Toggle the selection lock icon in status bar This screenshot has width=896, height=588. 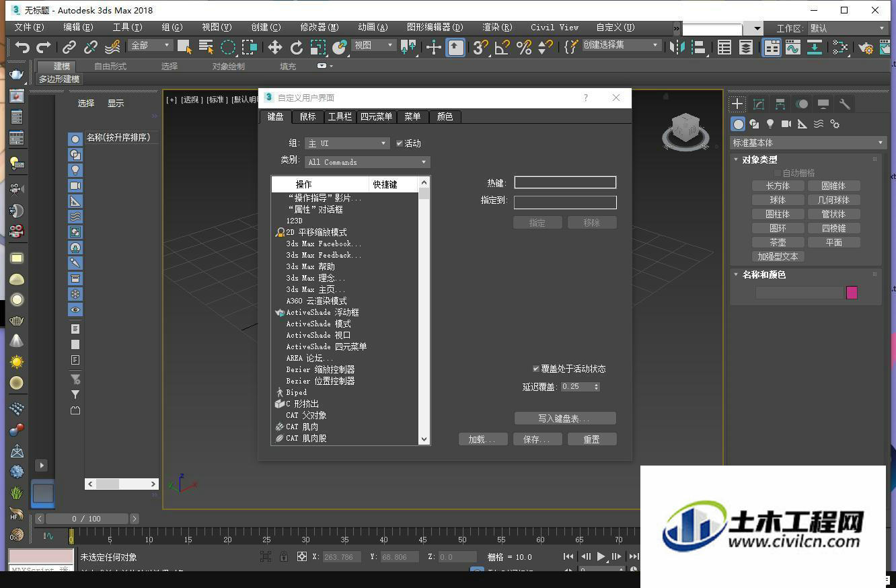284,556
